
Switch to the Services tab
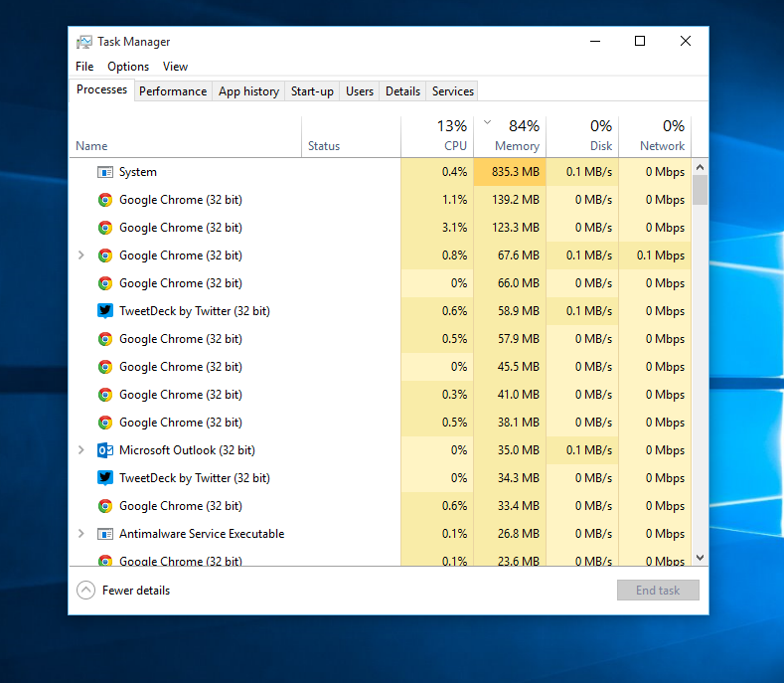[452, 91]
